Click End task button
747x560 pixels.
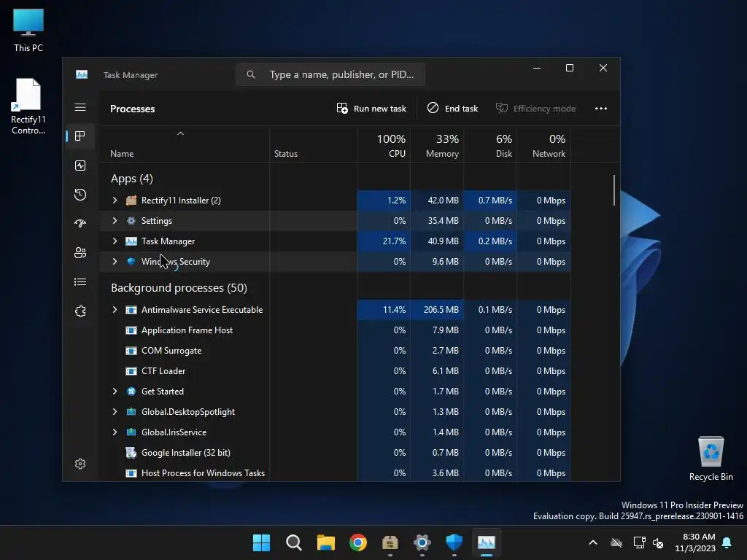coord(452,109)
